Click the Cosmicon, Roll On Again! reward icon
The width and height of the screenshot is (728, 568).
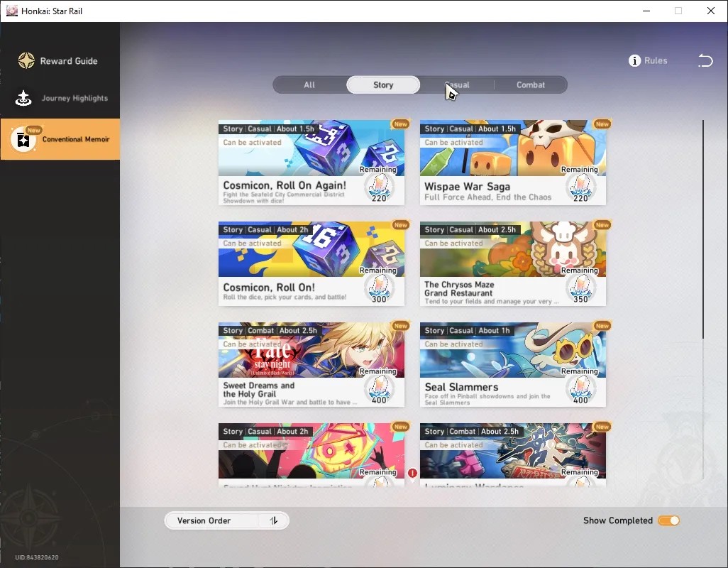coord(380,188)
